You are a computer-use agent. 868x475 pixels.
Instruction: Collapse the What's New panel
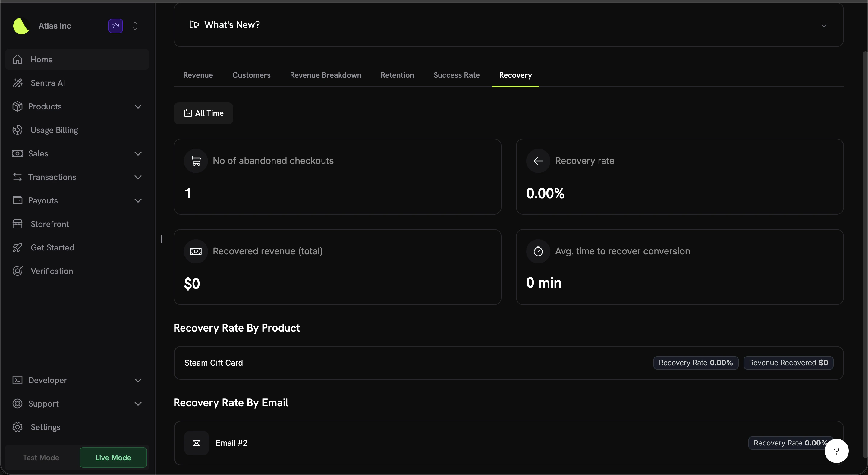click(823, 25)
